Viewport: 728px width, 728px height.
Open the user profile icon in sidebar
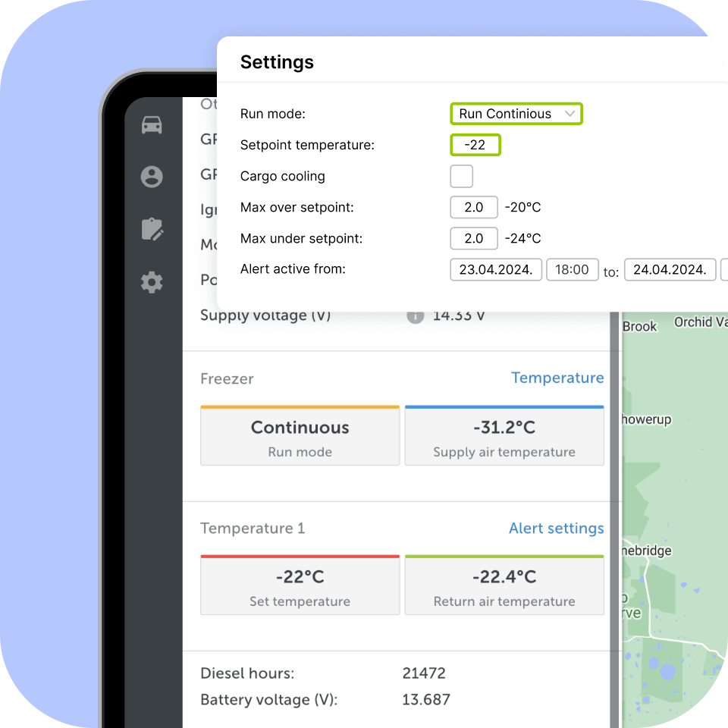[152, 177]
